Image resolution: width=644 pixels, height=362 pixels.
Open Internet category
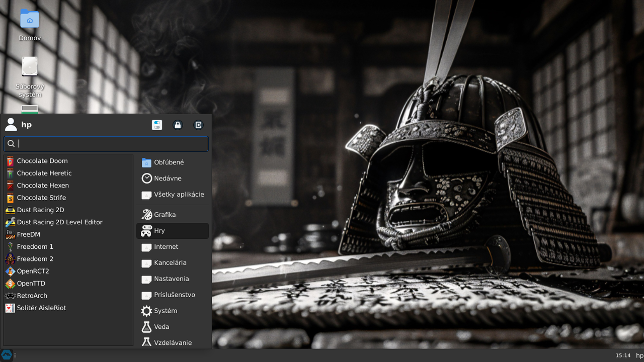pyautogui.click(x=173, y=247)
